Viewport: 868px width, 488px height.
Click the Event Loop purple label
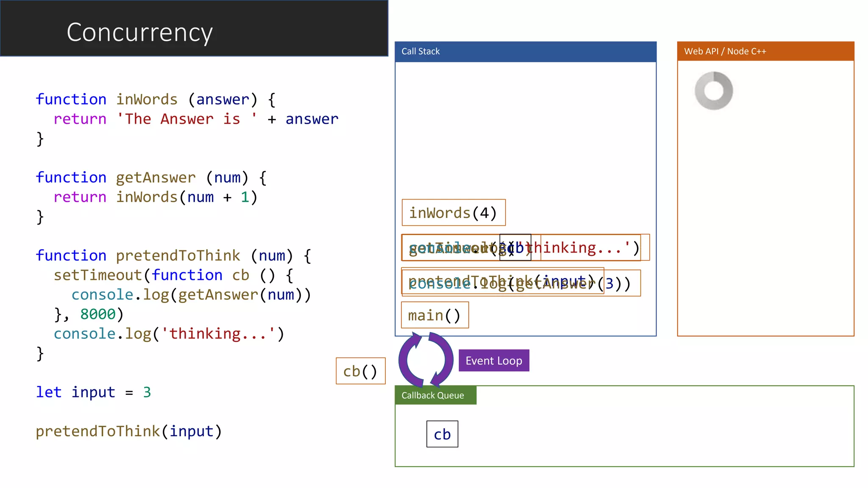pos(494,360)
